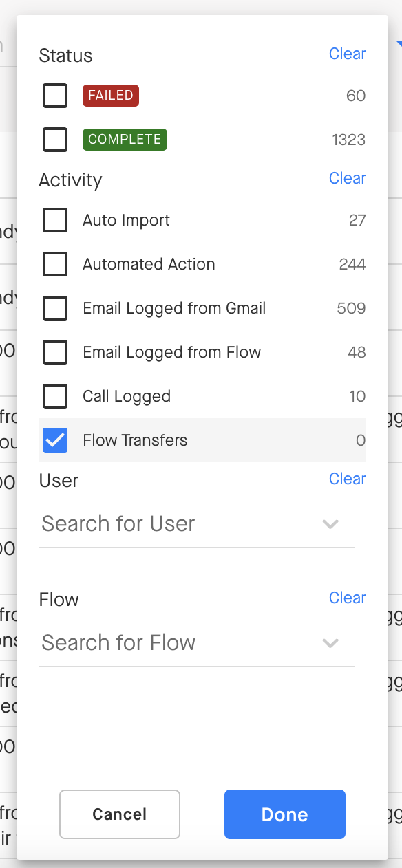Clear the User filter

pos(347,479)
